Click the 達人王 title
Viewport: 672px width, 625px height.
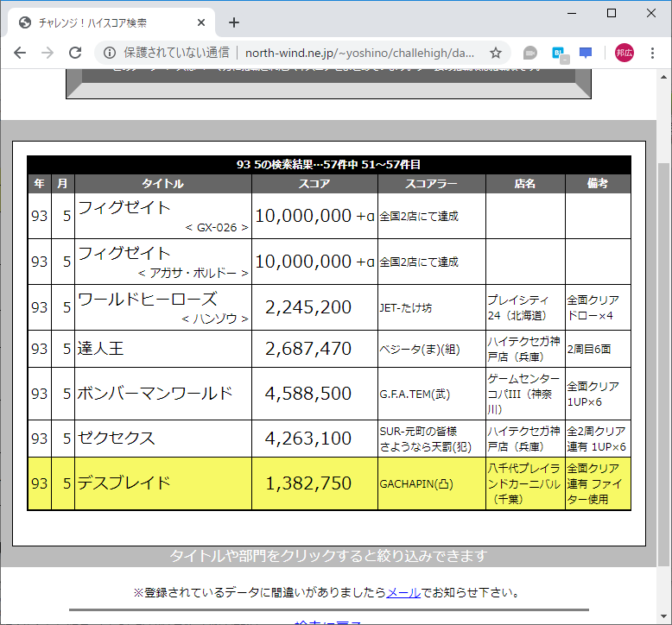tap(101, 348)
